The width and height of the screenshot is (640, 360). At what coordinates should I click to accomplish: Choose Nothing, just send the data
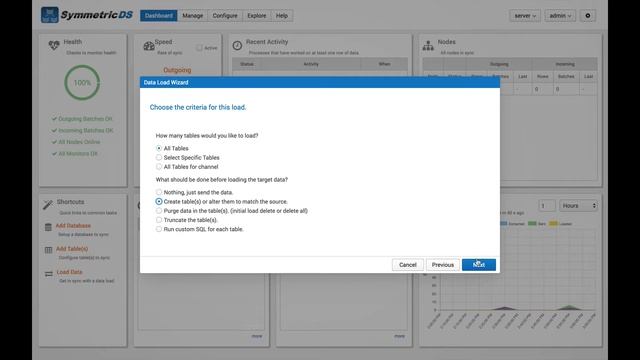[x=159, y=192]
